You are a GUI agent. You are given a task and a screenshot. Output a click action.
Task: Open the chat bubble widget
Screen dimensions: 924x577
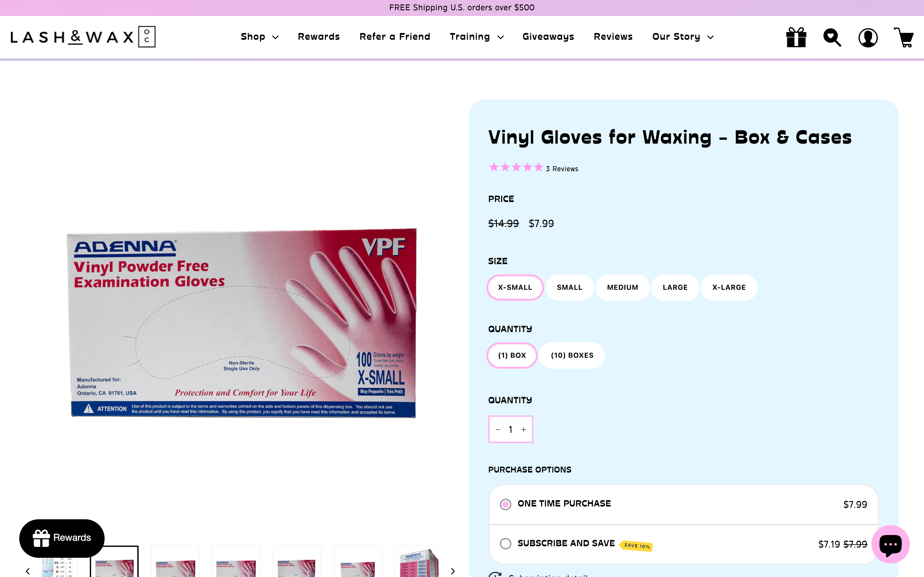[890, 544]
